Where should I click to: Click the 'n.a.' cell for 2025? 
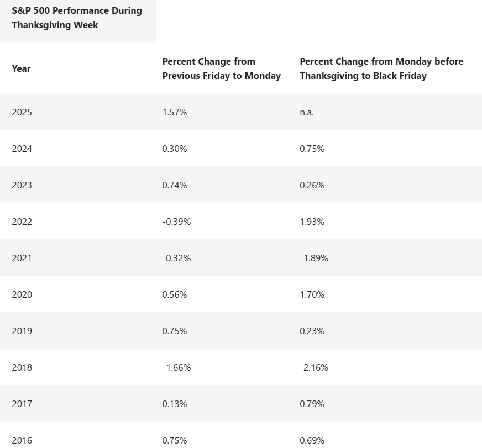(x=307, y=112)
